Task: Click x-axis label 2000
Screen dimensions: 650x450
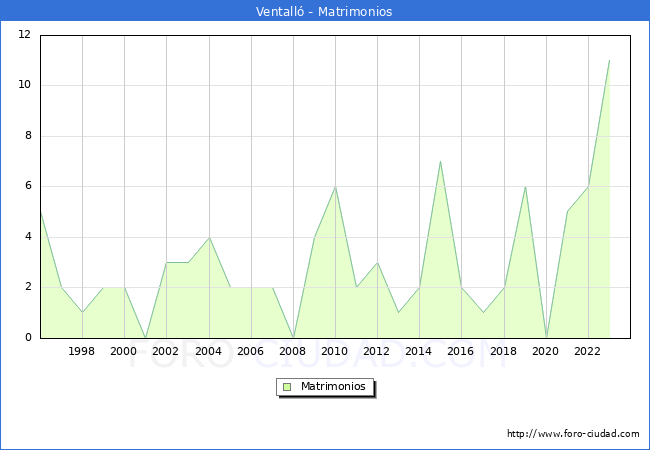Action: click(x=124, y=351)
